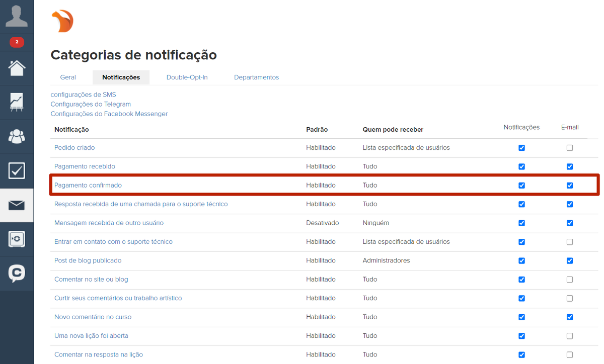This screenshot has width=604, height=364.
Task: Open the Double-Opt-In tab
Action: (x=187, y=77)
